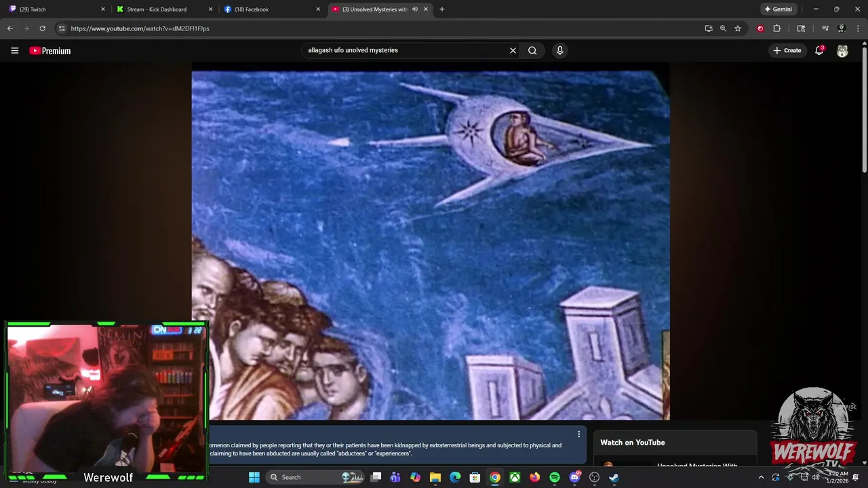Click the YouTube Create button
The height and width of the screenshot is (488, 868).
(x=787, y=50)
